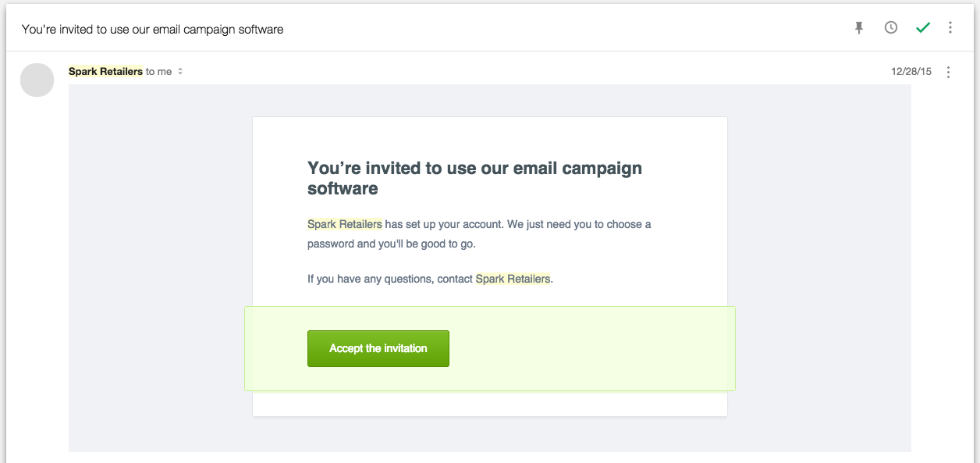
Task: Click the "to me" recipient text
Action: (158, 71)
